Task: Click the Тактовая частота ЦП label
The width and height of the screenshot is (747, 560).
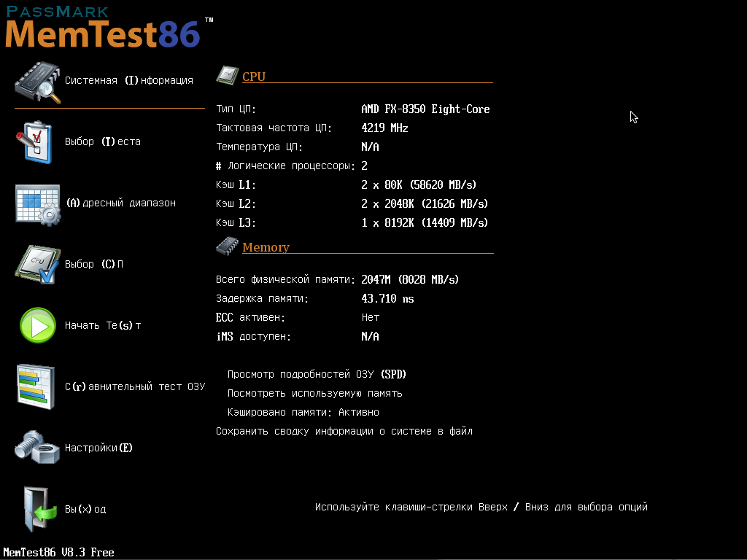Action: [x=274, y=128]
